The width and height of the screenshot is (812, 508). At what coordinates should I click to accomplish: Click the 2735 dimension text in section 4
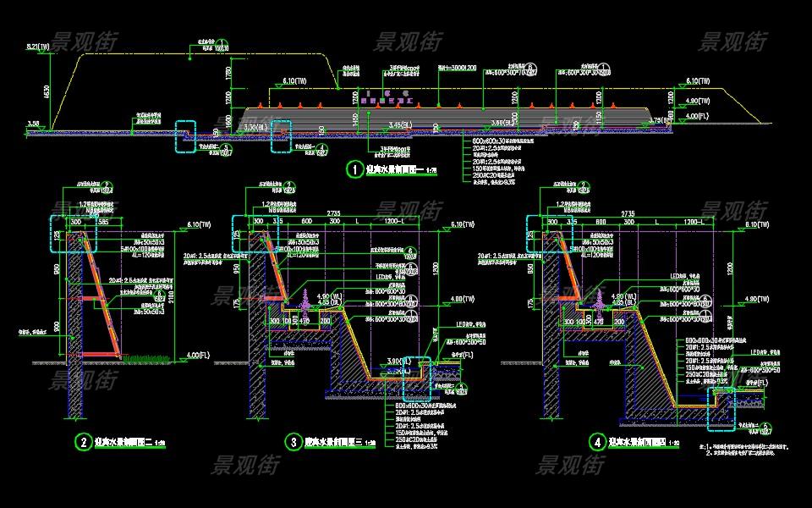[x=651, y=213]
